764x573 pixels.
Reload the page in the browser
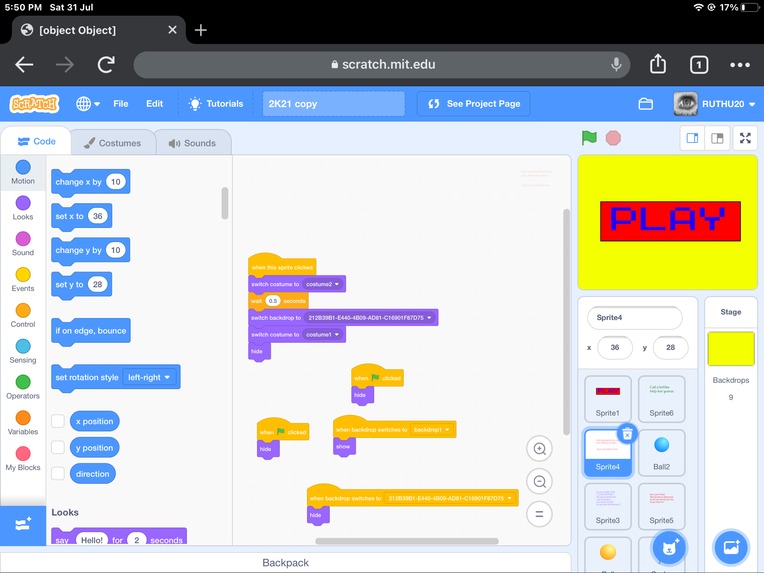(x=106, y=64)
